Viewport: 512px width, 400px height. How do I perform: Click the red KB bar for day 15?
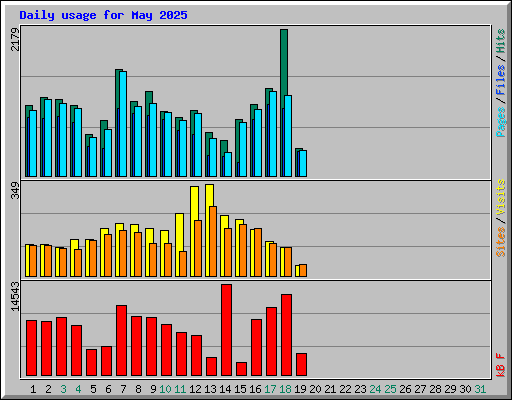click(242, 369)
